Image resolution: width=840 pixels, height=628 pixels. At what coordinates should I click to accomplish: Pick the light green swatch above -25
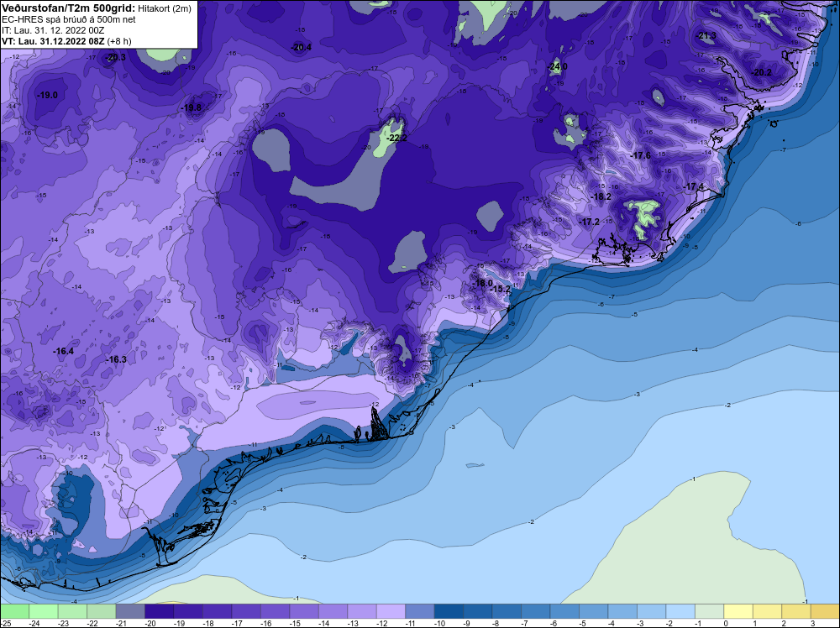(x=14, y=611)
